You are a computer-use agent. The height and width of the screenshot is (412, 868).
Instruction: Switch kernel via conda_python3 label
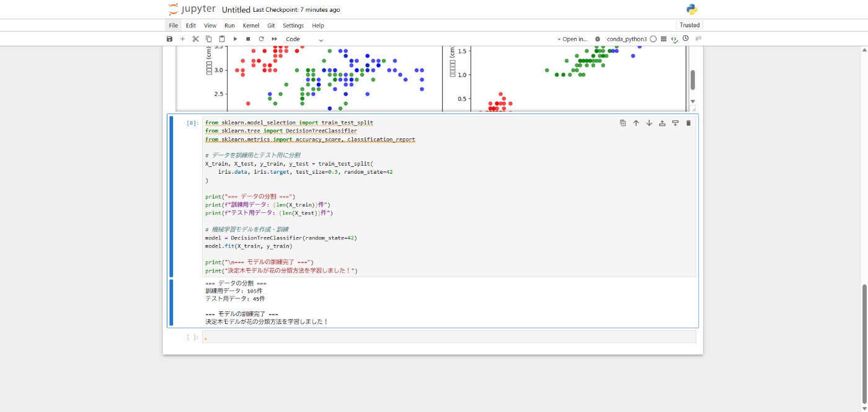click(627, 39)
